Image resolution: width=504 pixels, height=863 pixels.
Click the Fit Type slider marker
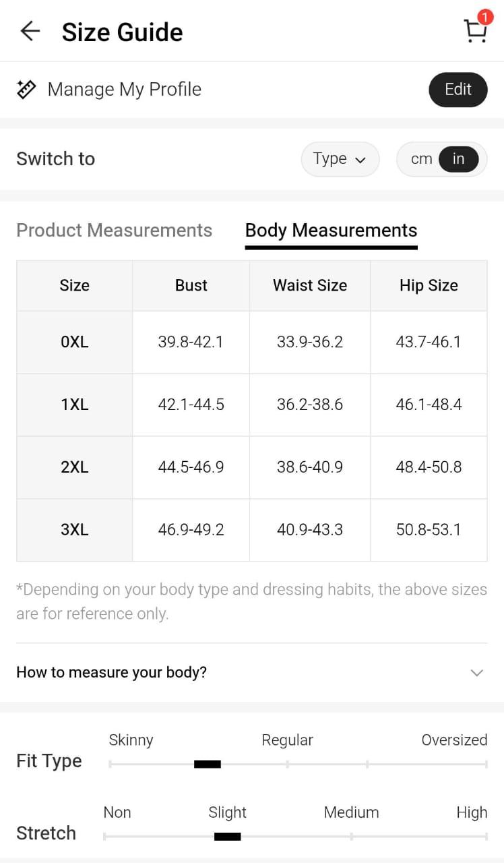coord(208,764)
